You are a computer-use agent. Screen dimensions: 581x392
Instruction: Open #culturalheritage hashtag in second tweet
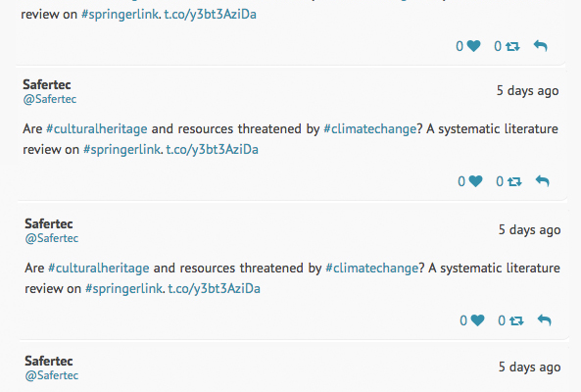coord(97,129)
